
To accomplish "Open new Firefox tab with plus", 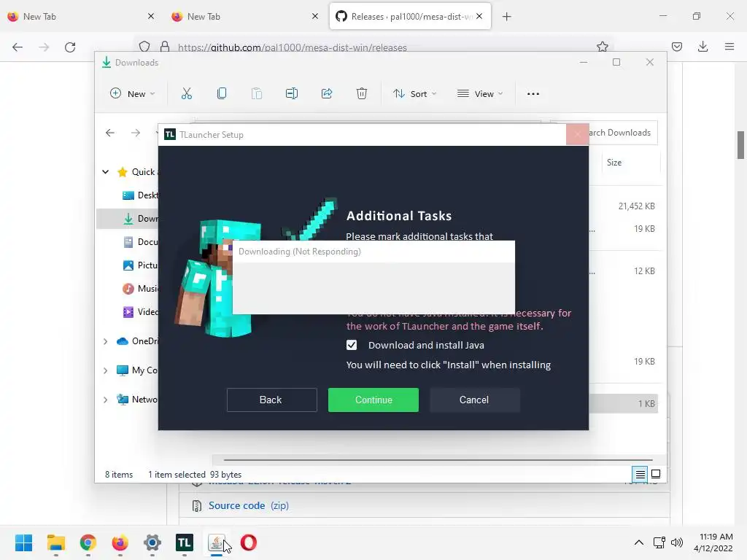I will pyautogui.click(x=506, y=17).
